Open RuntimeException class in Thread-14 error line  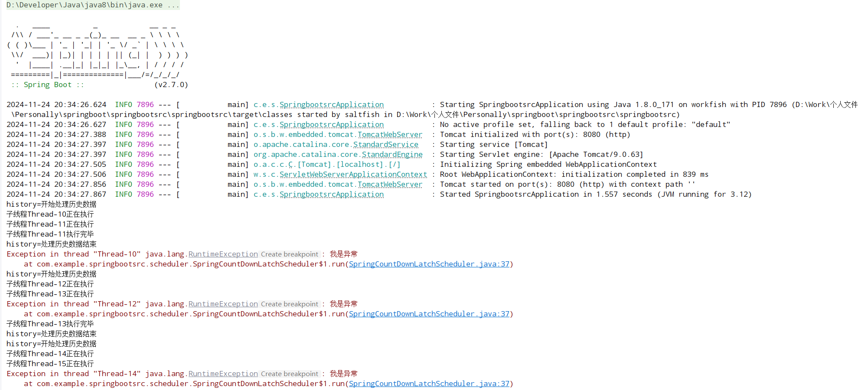pos(223,374)
